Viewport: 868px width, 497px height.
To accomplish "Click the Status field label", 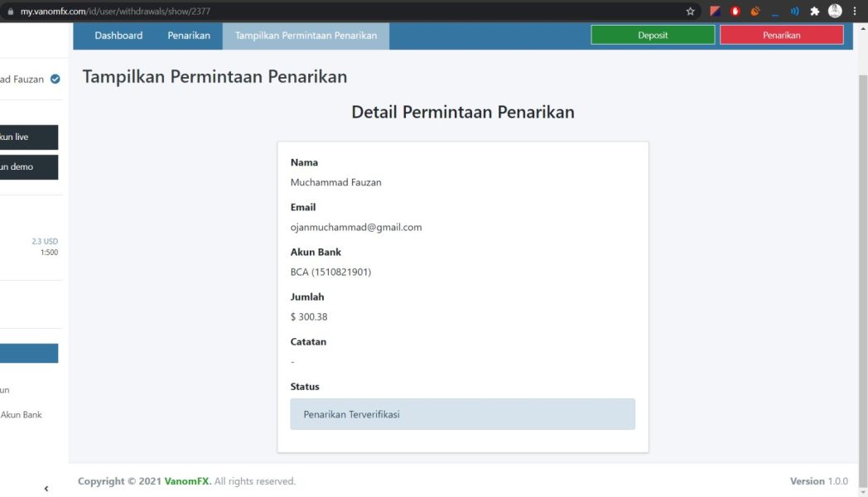I will tap(305, 386).
